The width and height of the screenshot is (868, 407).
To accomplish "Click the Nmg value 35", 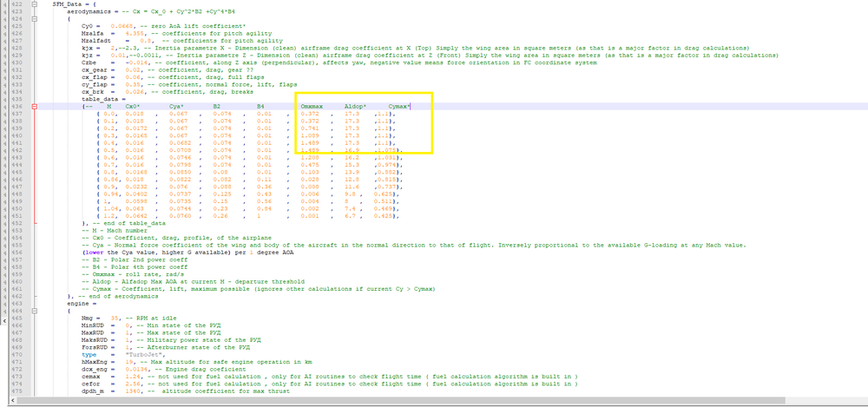I will (114, 318).
